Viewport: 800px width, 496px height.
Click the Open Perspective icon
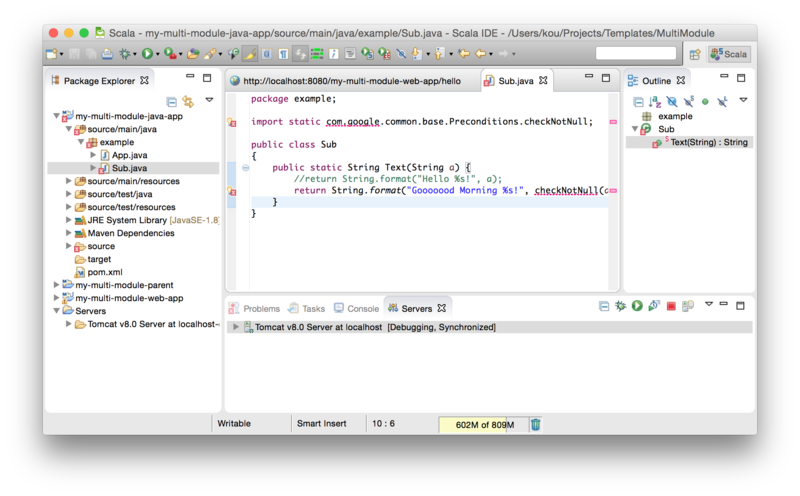pyautogui.click(x=694, y=54)
